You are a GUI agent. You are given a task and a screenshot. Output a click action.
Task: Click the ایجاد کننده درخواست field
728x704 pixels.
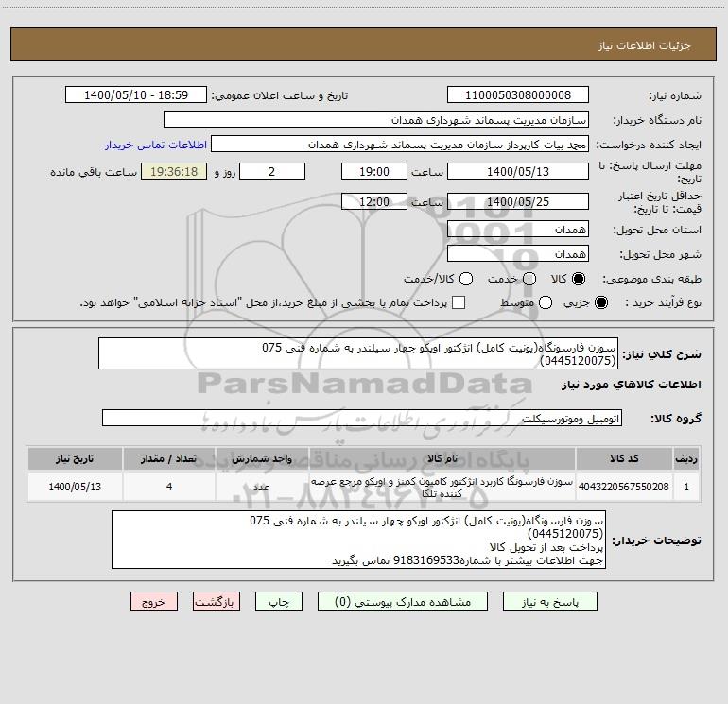pyautogui.click(x=400, y=145)
